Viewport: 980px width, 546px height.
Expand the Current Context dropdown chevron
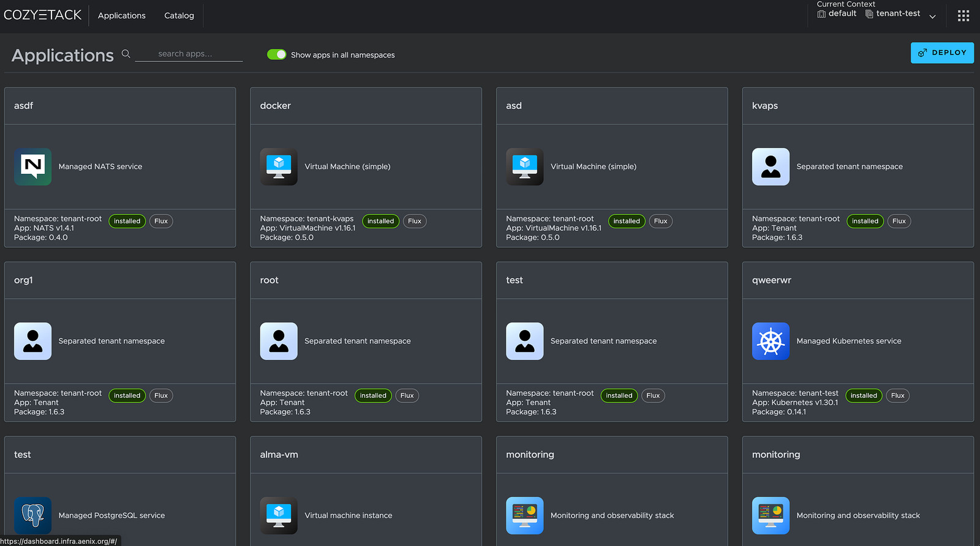coord(933,17)
